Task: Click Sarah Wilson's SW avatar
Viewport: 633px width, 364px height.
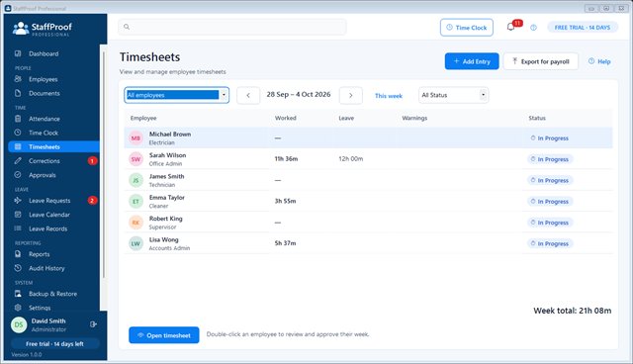Action: (136, 159)
